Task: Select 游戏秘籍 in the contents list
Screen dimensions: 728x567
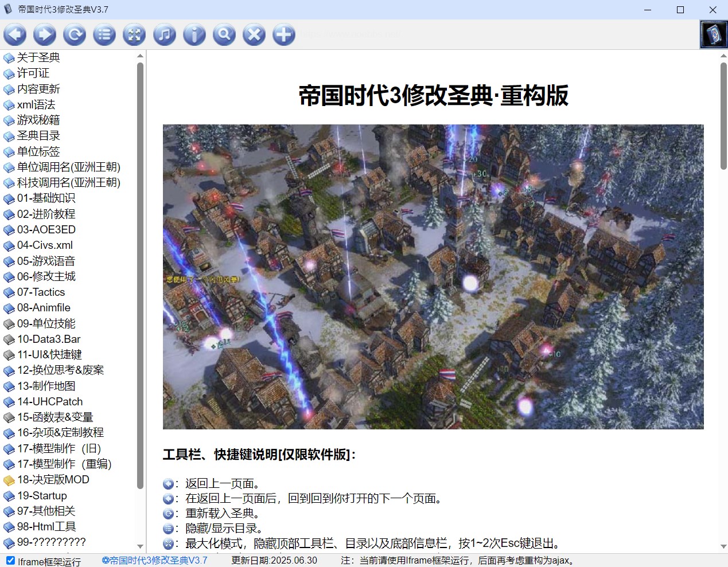Action: [38, 120]
